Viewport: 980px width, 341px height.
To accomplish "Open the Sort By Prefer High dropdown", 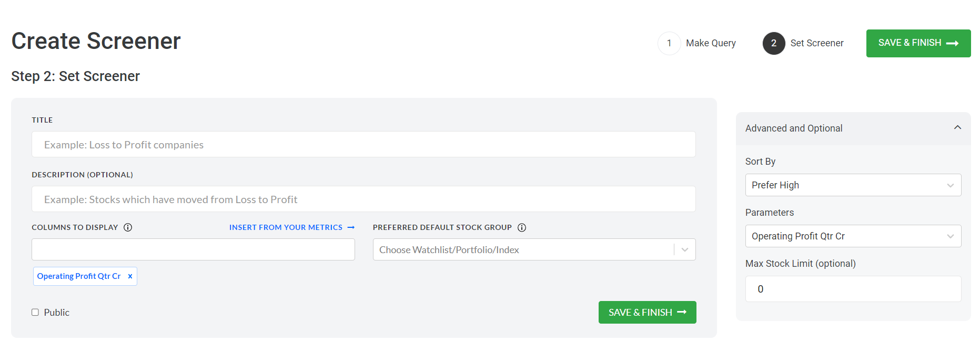I will (853, 185).
